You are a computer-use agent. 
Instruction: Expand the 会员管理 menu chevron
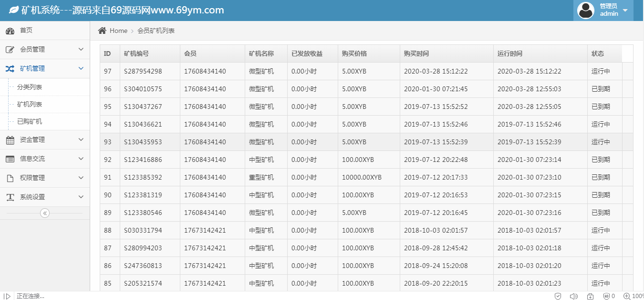pyautogui.click(x=81, y=50)
